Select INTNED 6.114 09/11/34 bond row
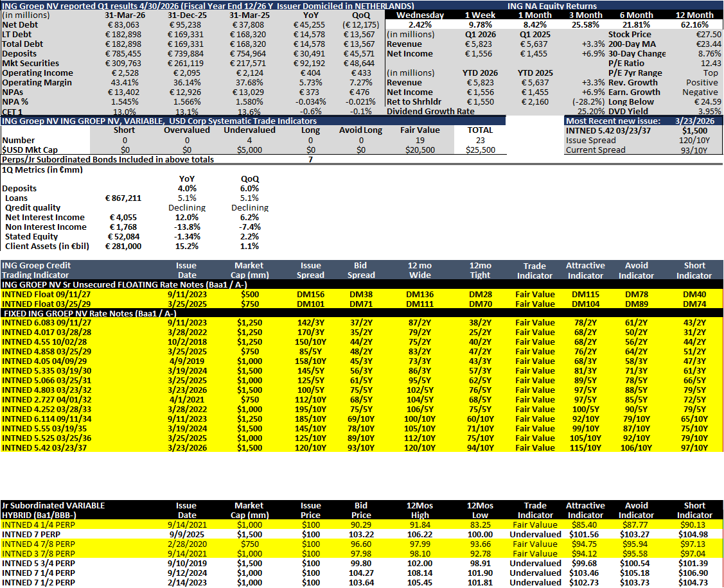The width and height of the screenshot is (724, 588). [362, 419]
